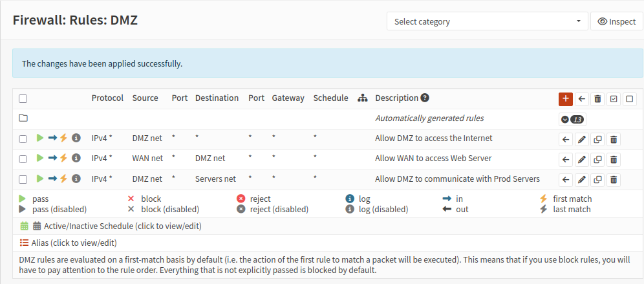Open the 'Select category' dropdown
This screenshot has height=284, width=644.
488,21
